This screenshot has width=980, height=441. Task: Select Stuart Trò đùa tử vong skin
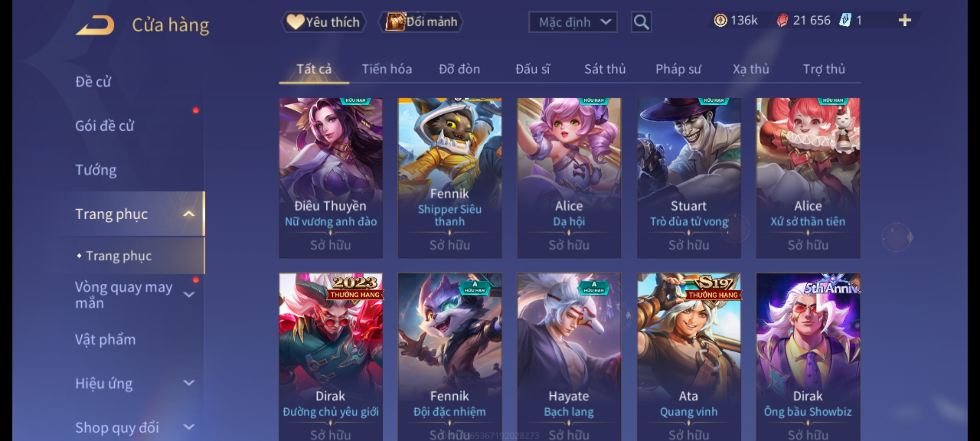(689, 178)
